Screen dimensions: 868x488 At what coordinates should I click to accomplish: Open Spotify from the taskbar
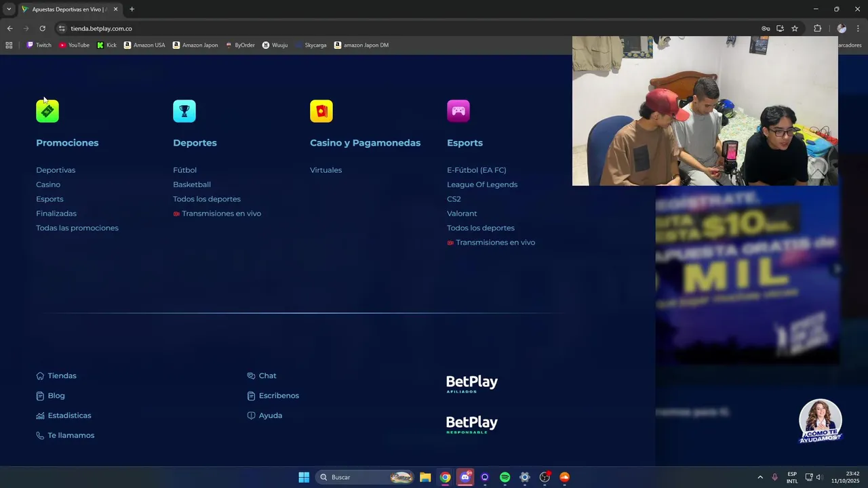[505, 477]
